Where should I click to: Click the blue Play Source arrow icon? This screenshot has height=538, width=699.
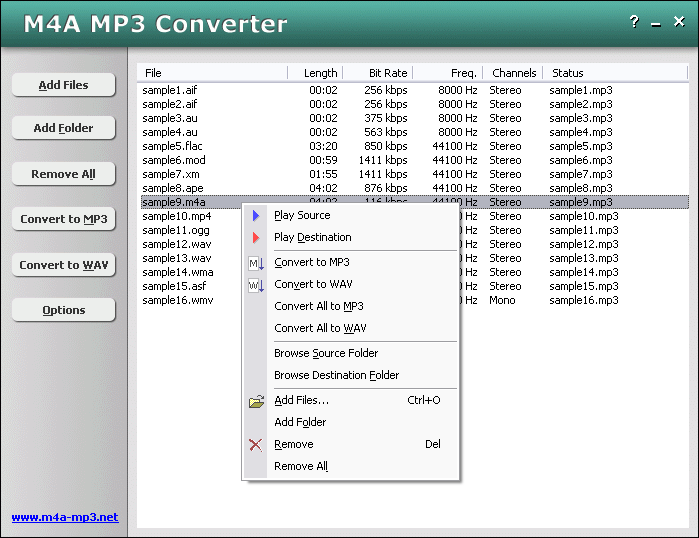tap(256, 216)
